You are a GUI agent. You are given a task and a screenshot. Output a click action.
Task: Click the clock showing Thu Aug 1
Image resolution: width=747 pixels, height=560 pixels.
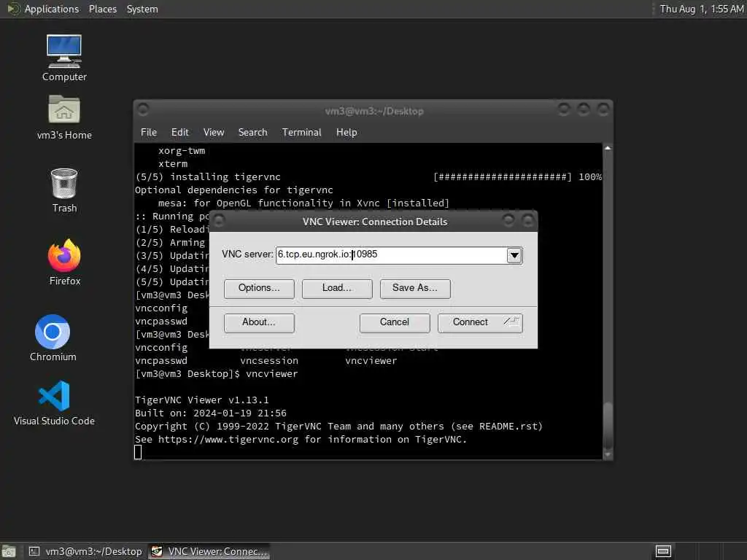[701, 9]
